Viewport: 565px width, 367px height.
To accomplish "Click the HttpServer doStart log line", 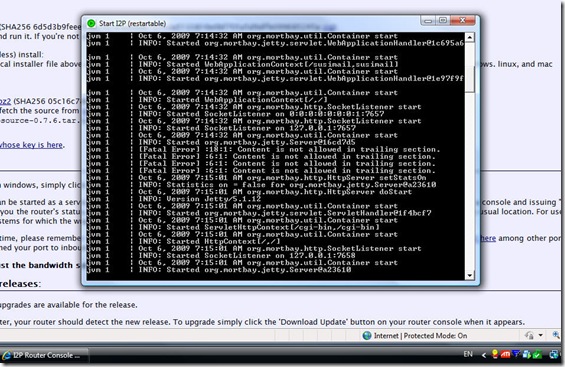I will (249, 192).
